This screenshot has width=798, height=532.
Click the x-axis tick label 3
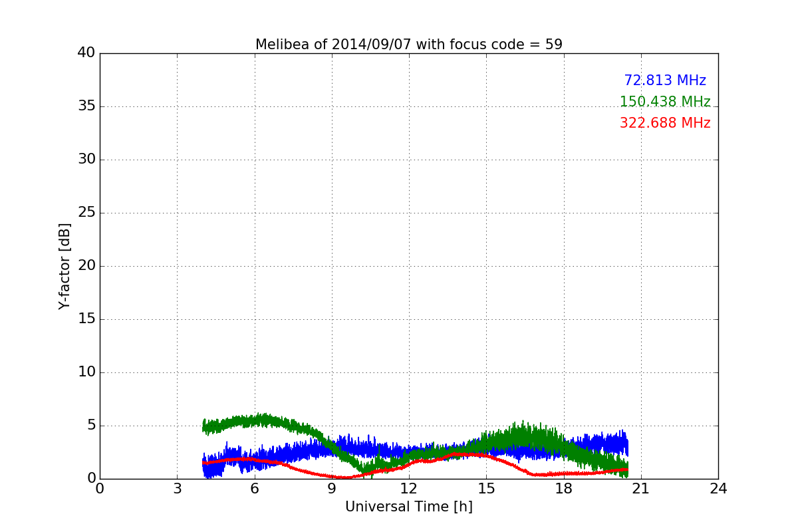click(177, 489)
